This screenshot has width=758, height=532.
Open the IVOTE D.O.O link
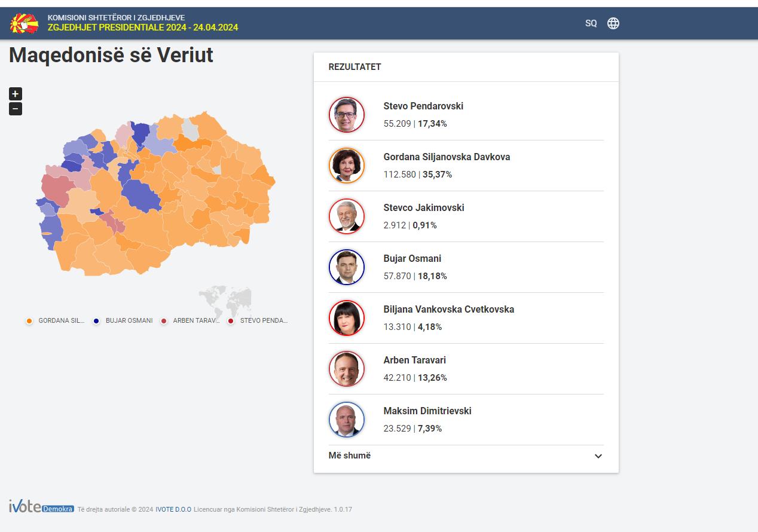pyautogui.click(x=173, y=509)
